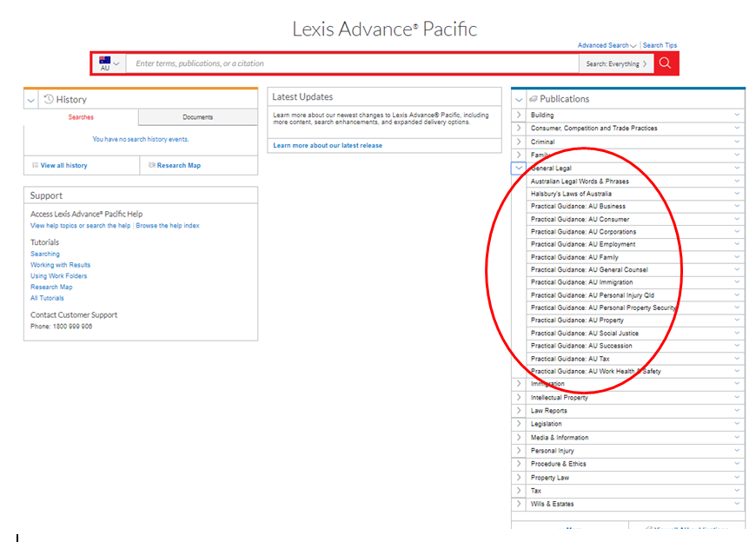Open Practical Guidance: AU Personal Injury Qld
This screenshot has width=756, height=542.
(593, 295)
